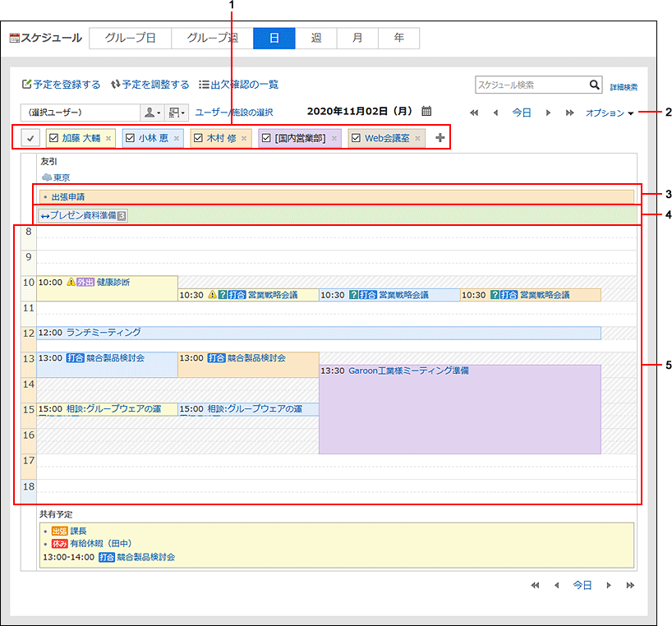
Task: Click the search magnifier icon
Action: point(595,85)
